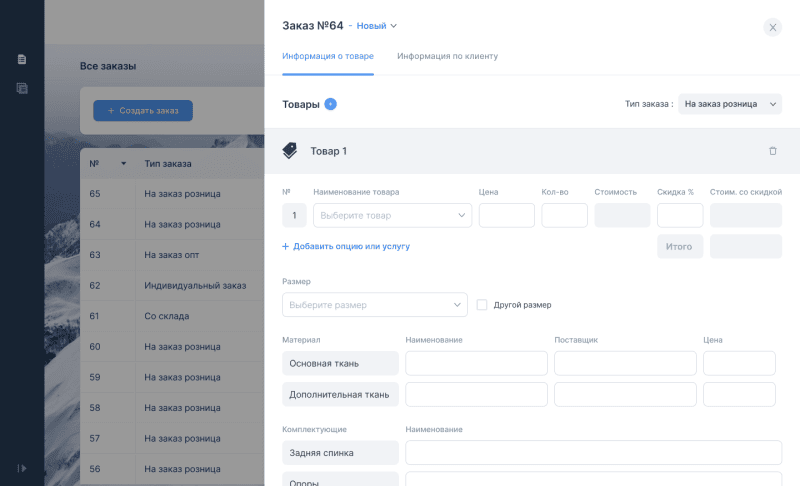The image size is (800, 486).
Task: Tick the Другой размер checkbox
Action: click(482, 304)
